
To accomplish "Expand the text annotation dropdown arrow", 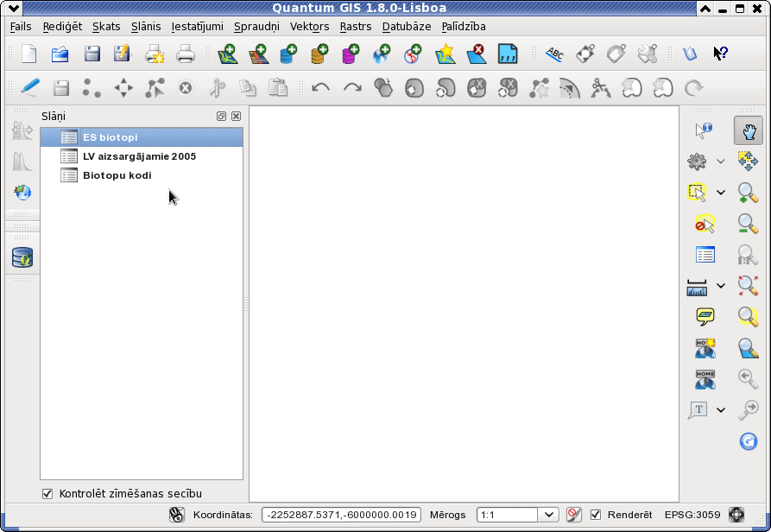I will 721,410.
